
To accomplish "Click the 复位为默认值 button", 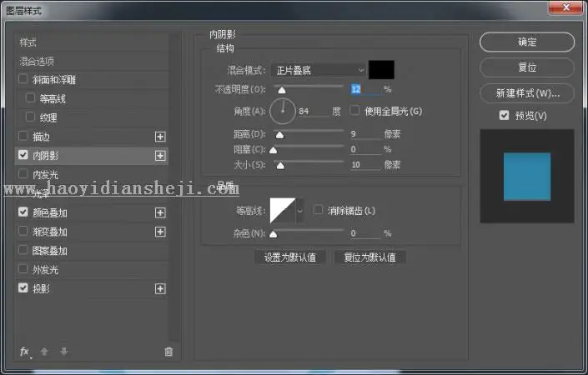I will [x=369, y=257].
